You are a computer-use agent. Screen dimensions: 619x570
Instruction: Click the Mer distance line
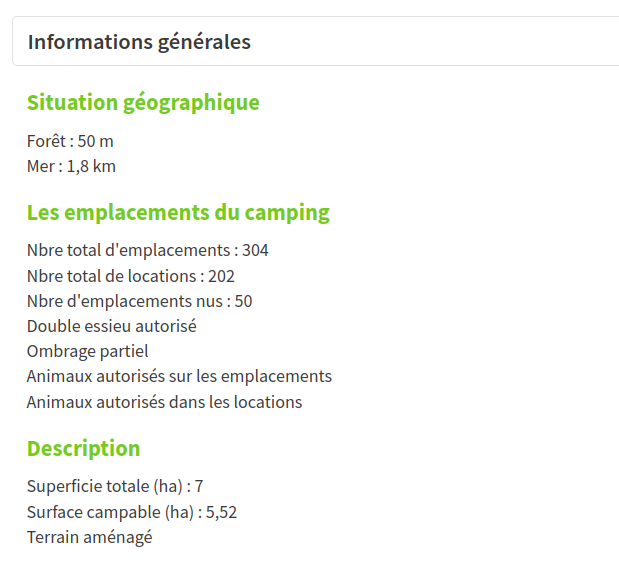pos(71,166)
